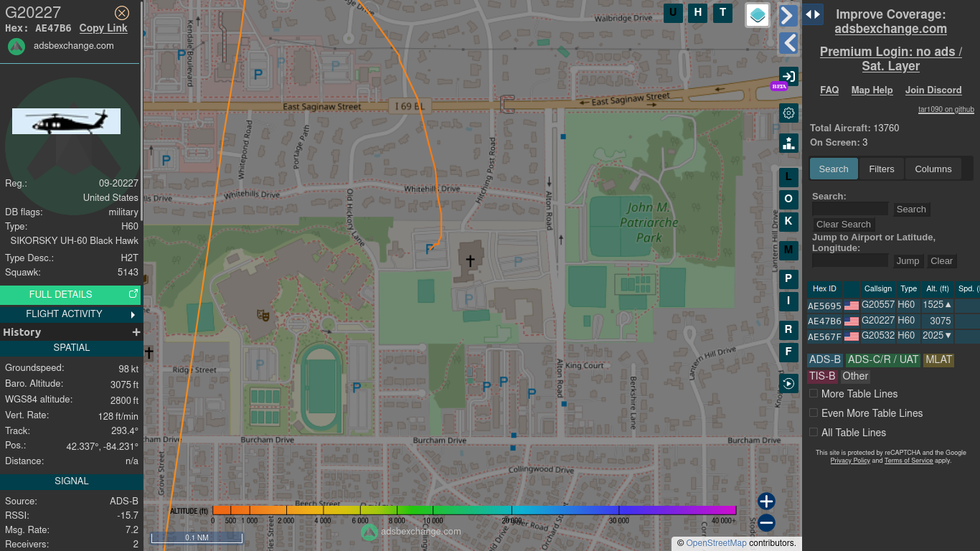Open the Map Help link
The height and width of the screenshot is (551, 980).
point(872,90)
